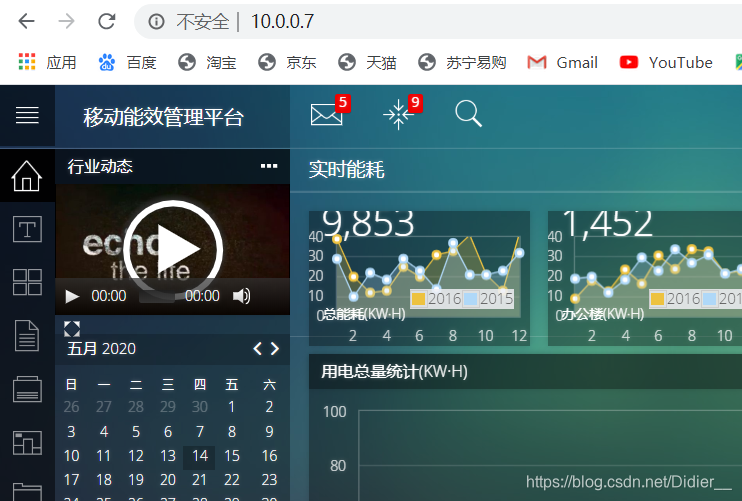Click the 行业动态 panel heading
The width and height of the screenshot is (742, 501).
pos(100,166)
